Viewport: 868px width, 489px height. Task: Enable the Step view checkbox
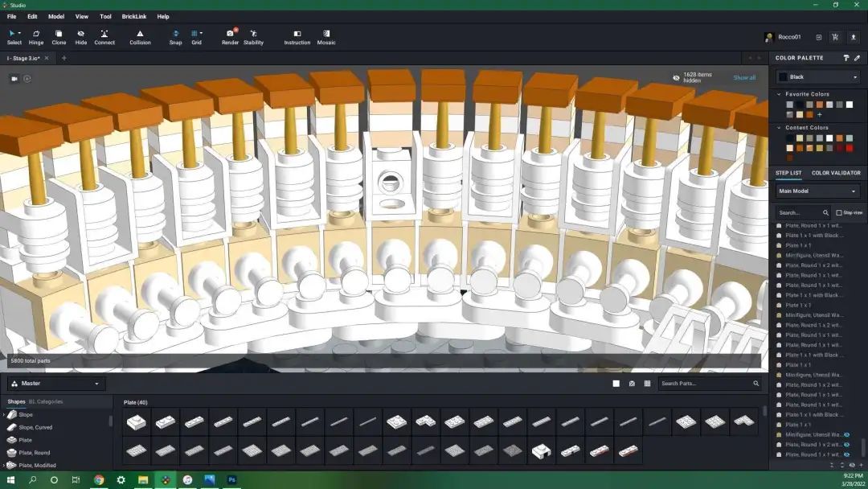(x=838, y=212)
